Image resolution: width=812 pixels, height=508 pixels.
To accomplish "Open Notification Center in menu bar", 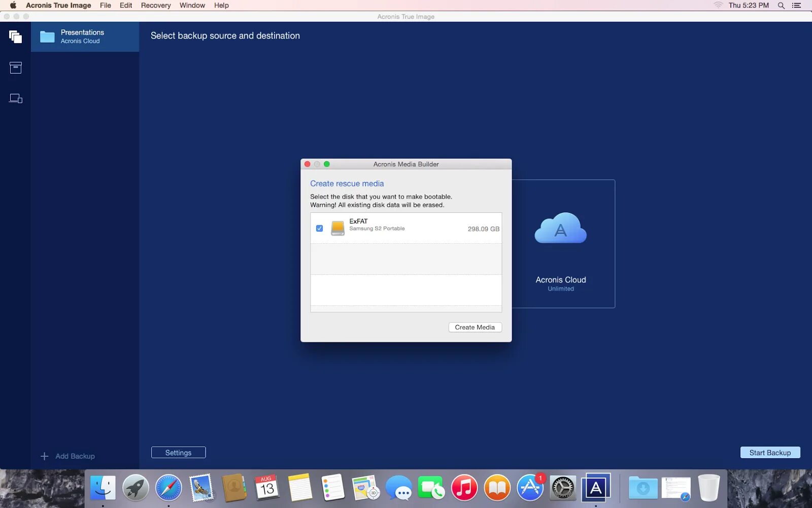I will (796, 5).
